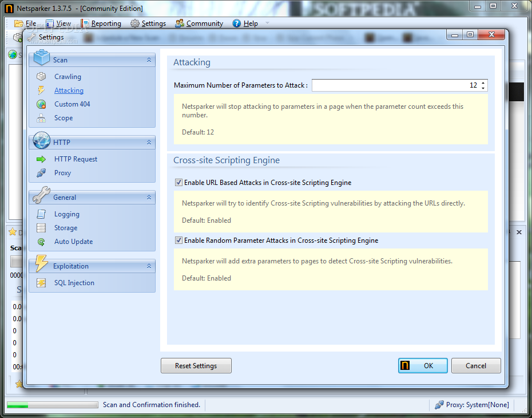This screenshot has width=532, height=418.
Task: Click the Logging scroll icon
Action: (41, 214)
